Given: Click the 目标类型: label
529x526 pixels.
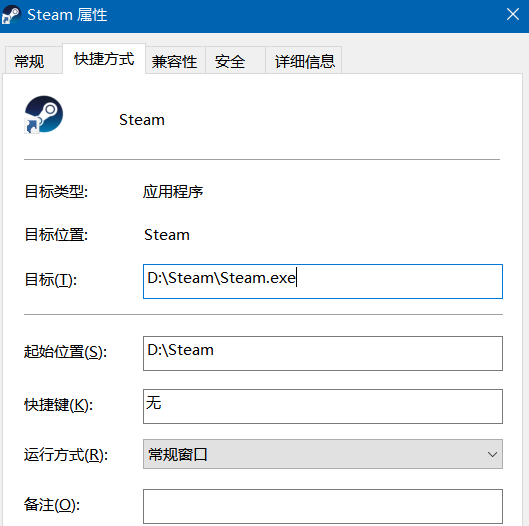Looking at the screenshot, I should tap(56, 192).
